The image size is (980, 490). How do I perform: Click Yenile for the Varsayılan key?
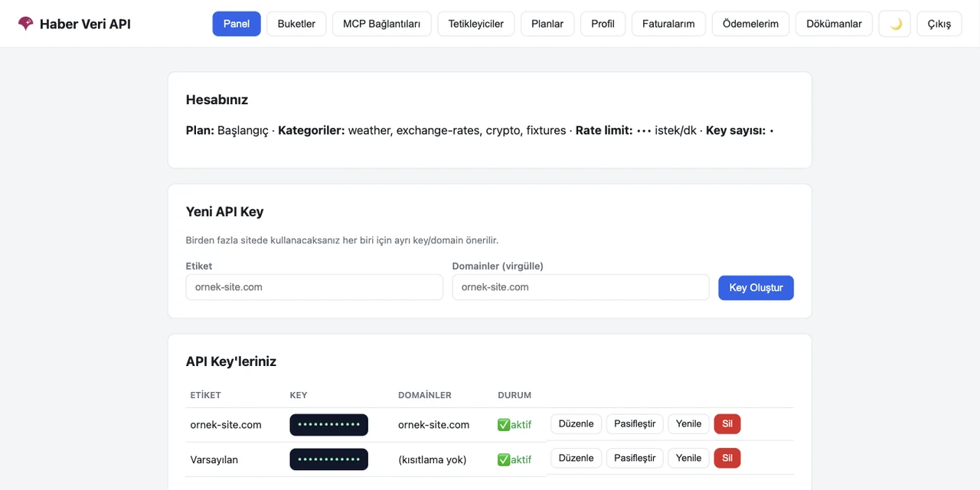(689, 459)
